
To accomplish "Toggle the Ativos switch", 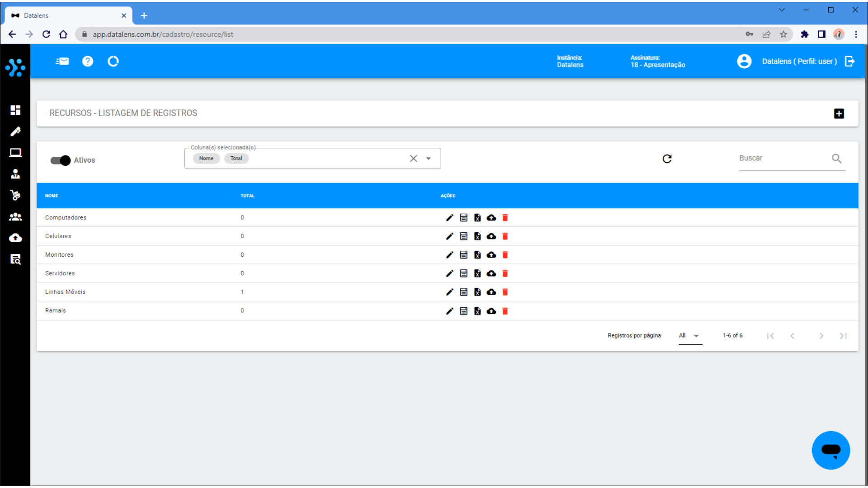I will pyautogui.click(x=61, y=160).
